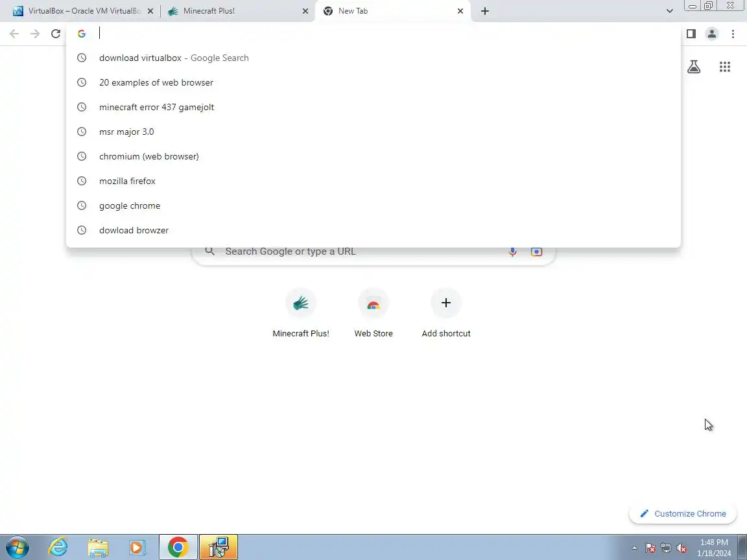Open Windows Explorer folder on taskbar

(98, 547)
